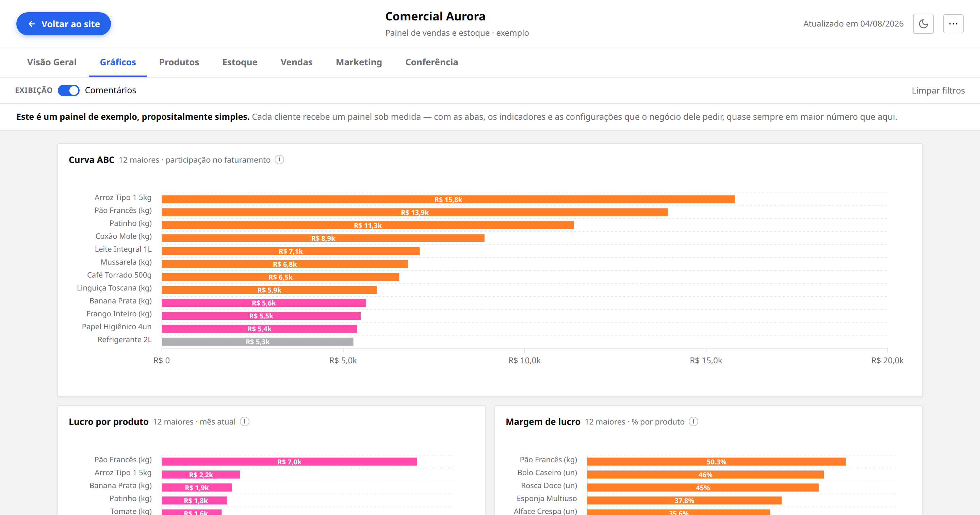Click the Limpar filtros link
The height and width of the screenshot is (515, 980).
(x=938, y=90)
